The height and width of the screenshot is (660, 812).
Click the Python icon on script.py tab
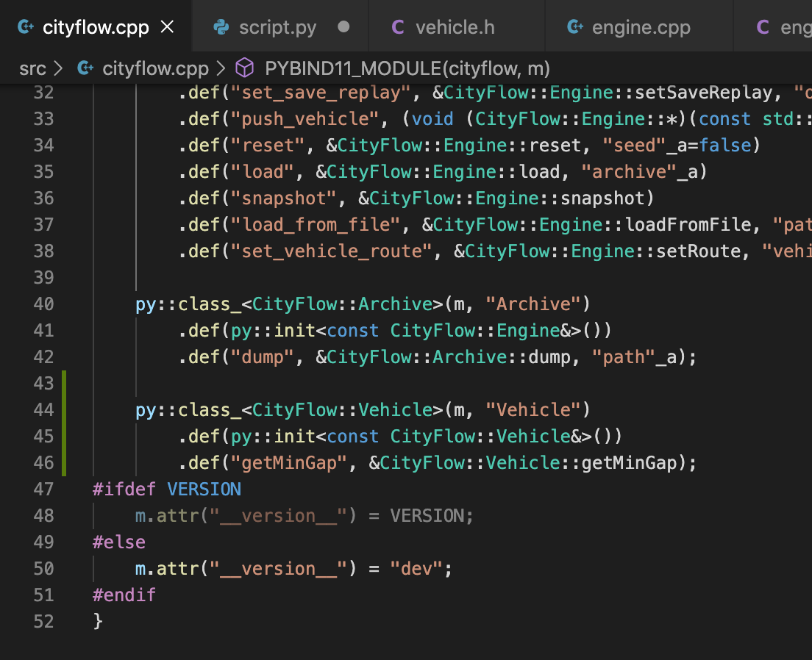pyautogui.click(x=221, y=27)
